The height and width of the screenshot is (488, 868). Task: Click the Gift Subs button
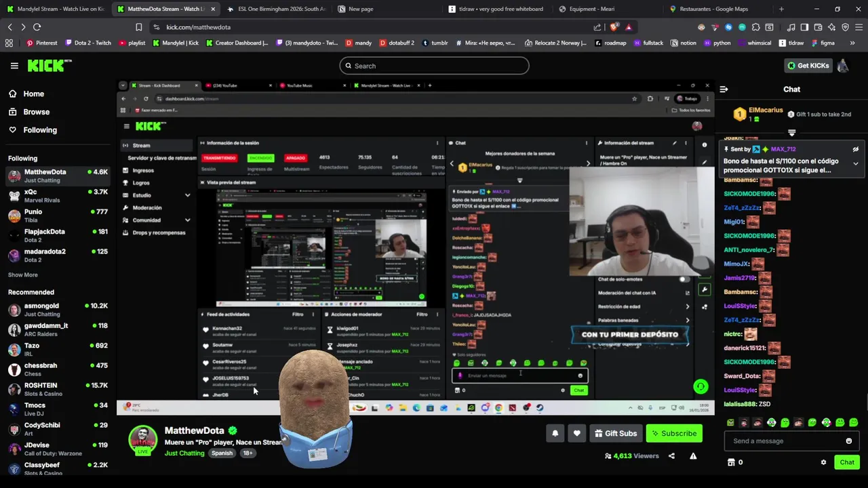tap(616, 434)
